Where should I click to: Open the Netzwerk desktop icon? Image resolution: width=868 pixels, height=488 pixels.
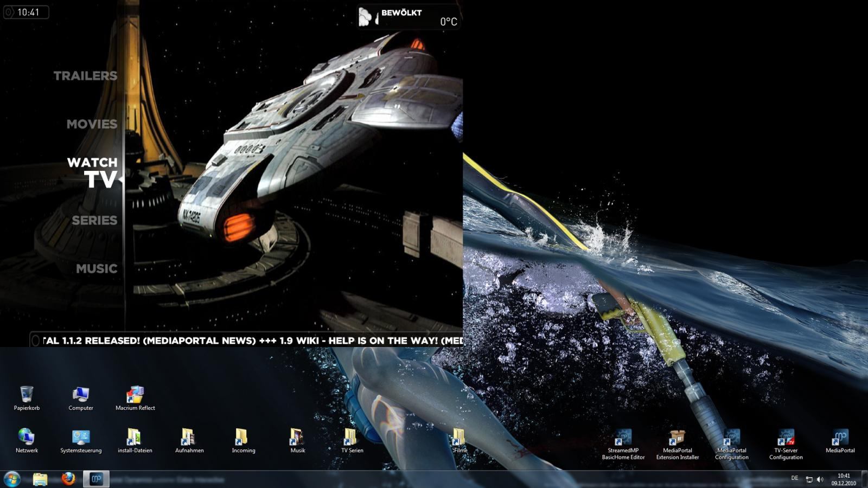tap(27, 440)
